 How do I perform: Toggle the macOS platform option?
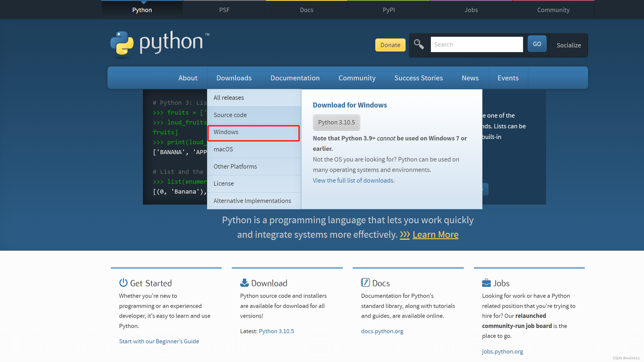(223, 149)
